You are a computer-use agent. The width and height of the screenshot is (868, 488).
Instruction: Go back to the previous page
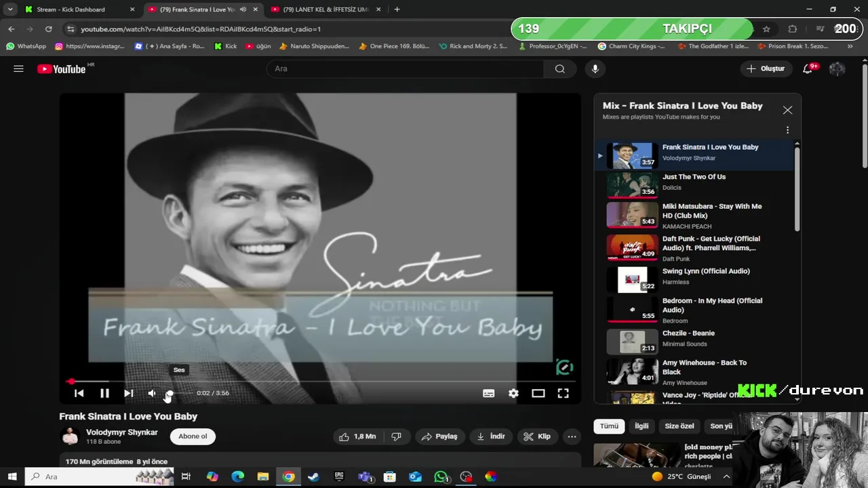coord(11,29)
